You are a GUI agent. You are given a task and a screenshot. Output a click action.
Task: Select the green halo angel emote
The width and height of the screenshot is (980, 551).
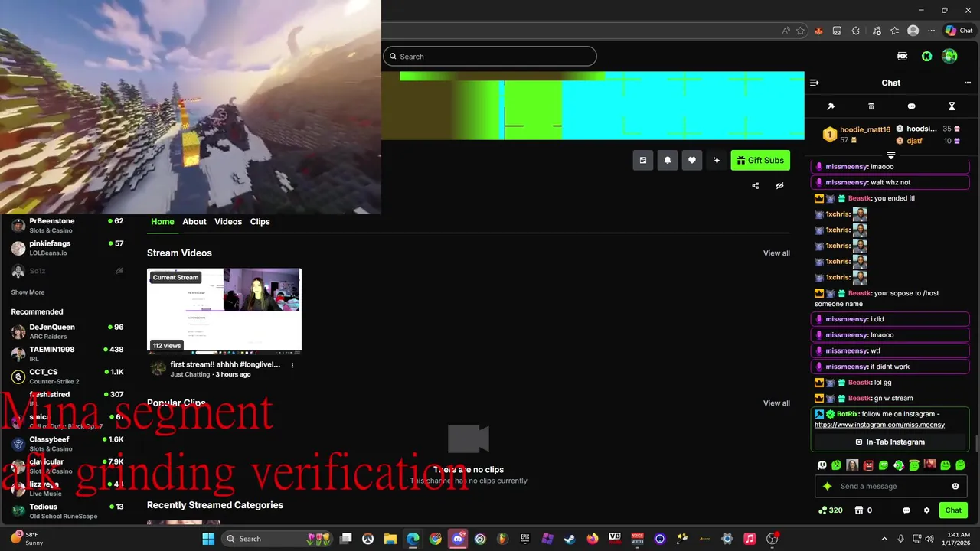tap(914, 464)
